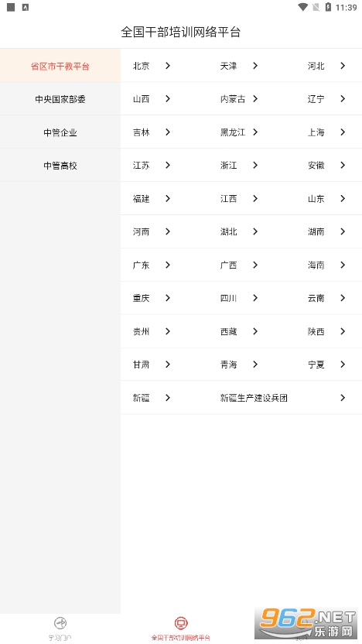
Task: Click the arrow beside 江西
Action: 255,198
